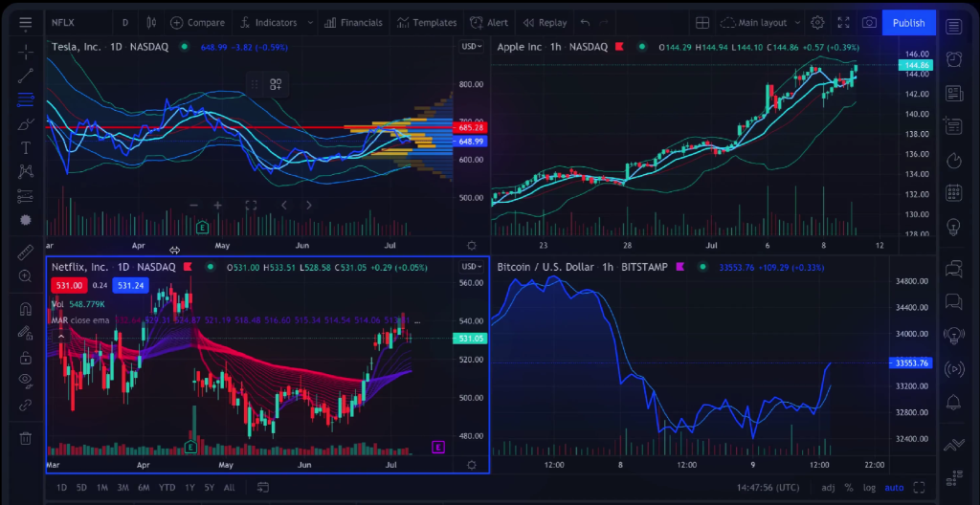
Task: Take a chart snapshot with the camera icon
Action: [869, 23]
